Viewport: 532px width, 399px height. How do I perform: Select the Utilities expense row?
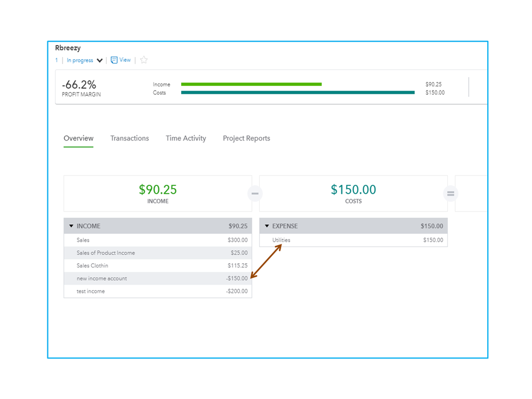(354, 240)
